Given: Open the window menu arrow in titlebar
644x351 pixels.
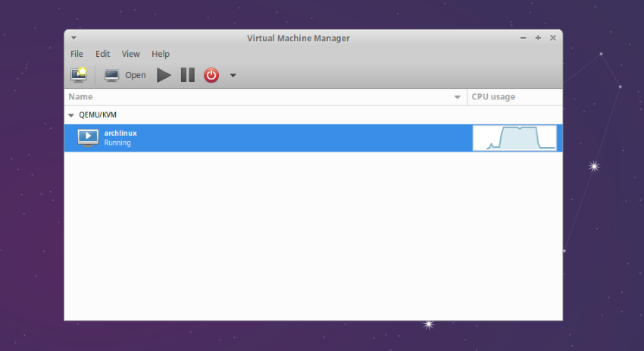Looking at the screenshot, I should (73, 38).
